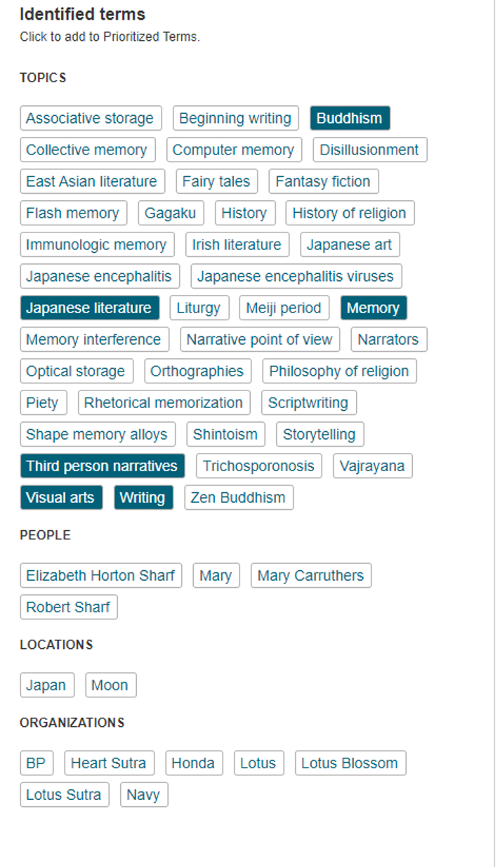
Task: Select "Zen Buddhism" as a topic
Action: click(x=239, y=497)
